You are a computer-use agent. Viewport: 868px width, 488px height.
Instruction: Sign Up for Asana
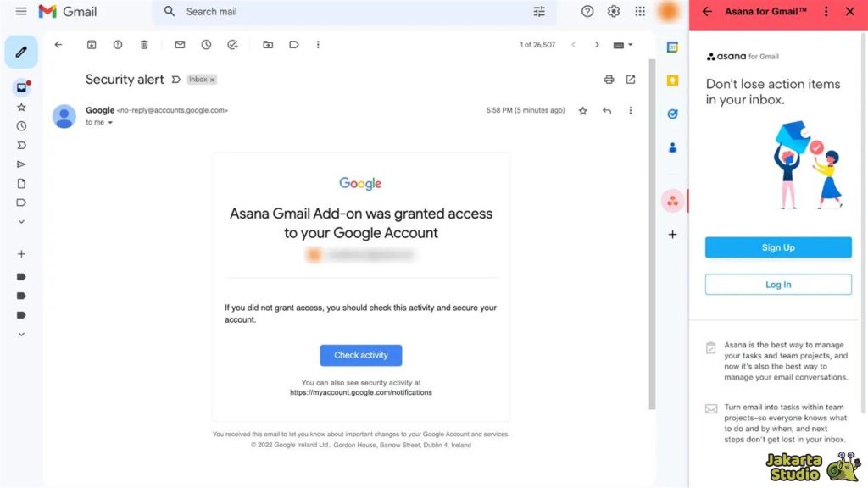click(777, 247)
